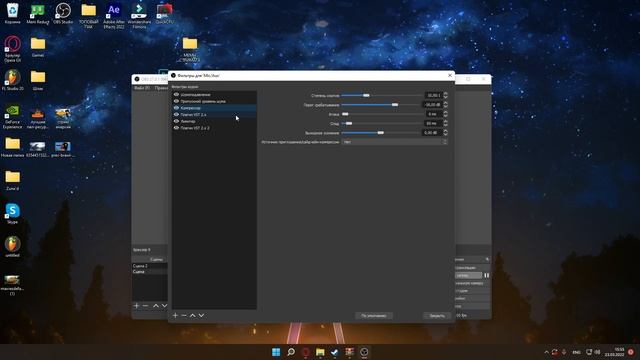Move scene up in OBS scenes panel
This screenshot has height=360, width=640.
[x=156, y=306]
